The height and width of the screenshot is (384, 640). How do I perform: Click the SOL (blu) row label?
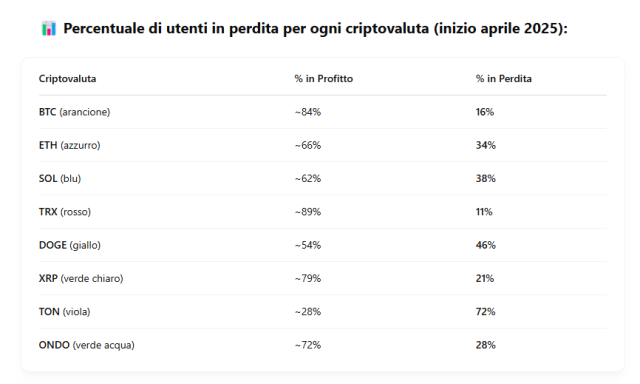click(60, 179)
